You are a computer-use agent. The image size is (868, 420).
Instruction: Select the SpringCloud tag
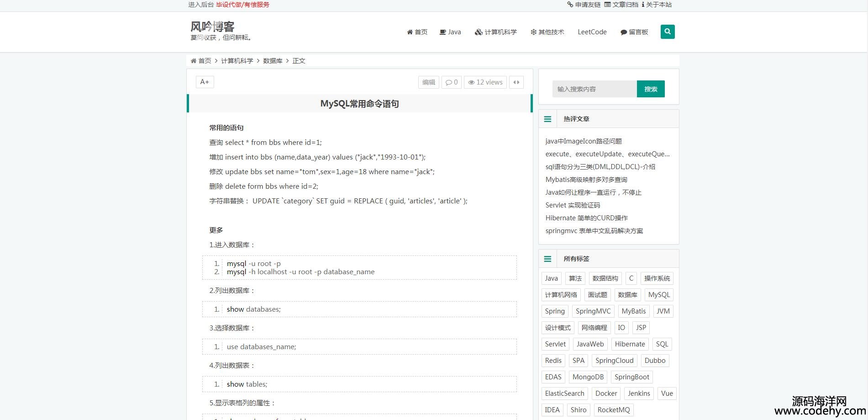click(x=615, y=361)
